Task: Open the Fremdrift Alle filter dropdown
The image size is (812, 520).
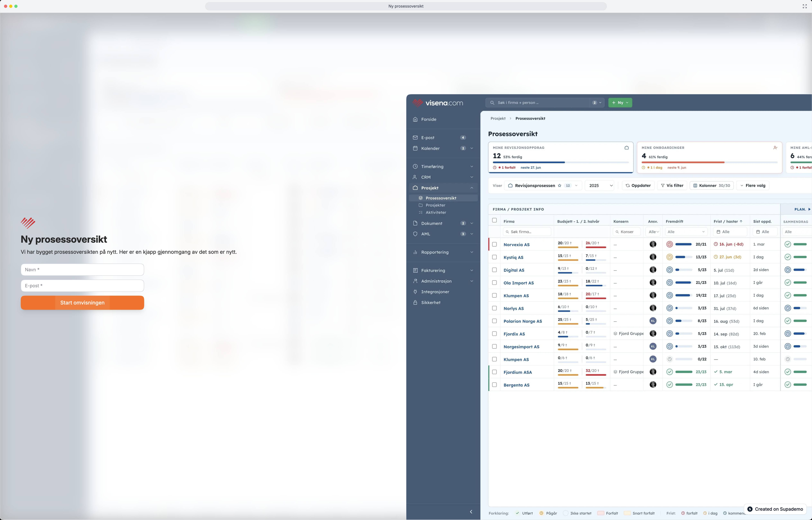Action: pos(686,232)
